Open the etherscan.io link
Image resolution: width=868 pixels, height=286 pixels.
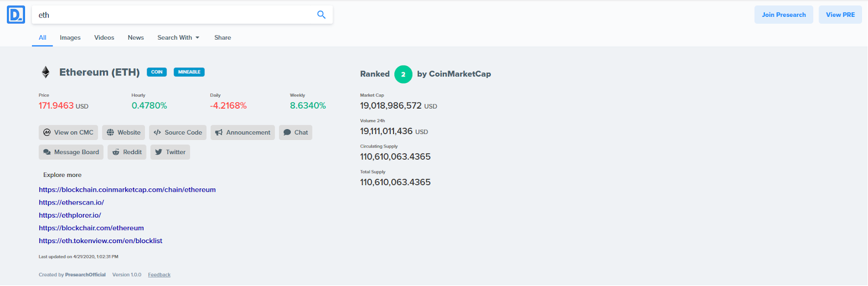click(72, 202)
